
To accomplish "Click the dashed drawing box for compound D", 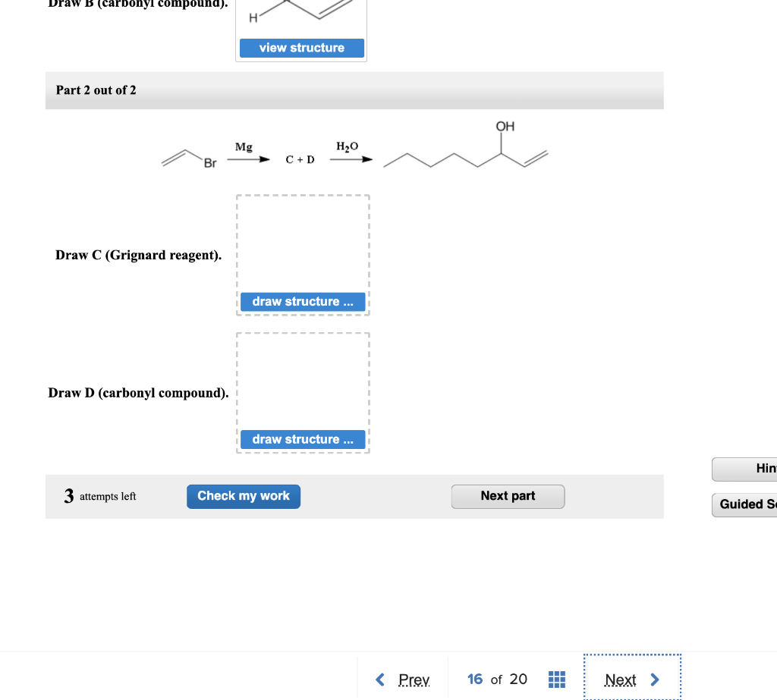I will pyautogui.click(x=303, y=379).
